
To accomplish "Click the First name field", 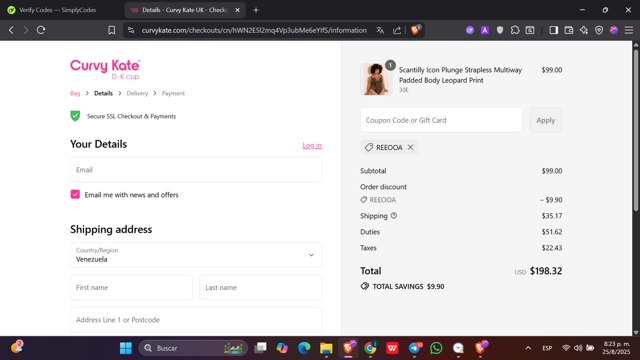I will (x=131, y=287).
